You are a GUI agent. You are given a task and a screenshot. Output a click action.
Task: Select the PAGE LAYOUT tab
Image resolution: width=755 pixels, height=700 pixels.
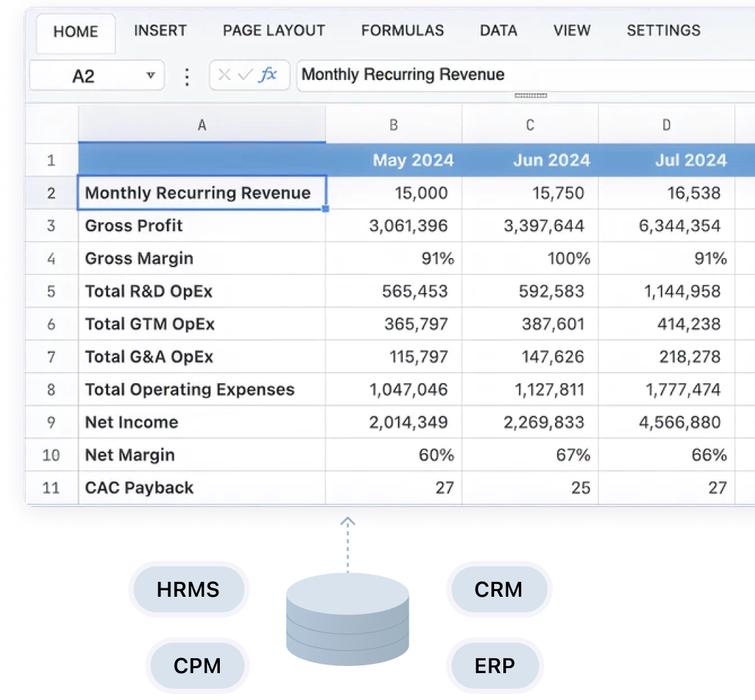274,31
